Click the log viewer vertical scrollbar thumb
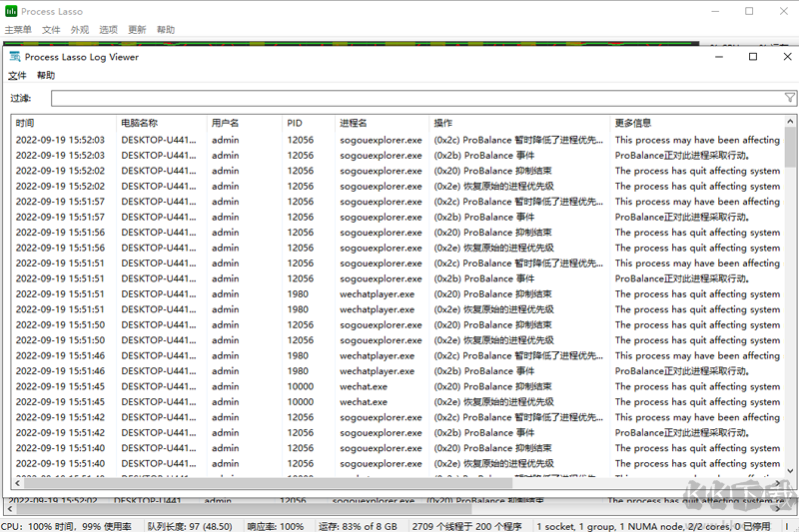The image size is (799, 532). (790, 147)
